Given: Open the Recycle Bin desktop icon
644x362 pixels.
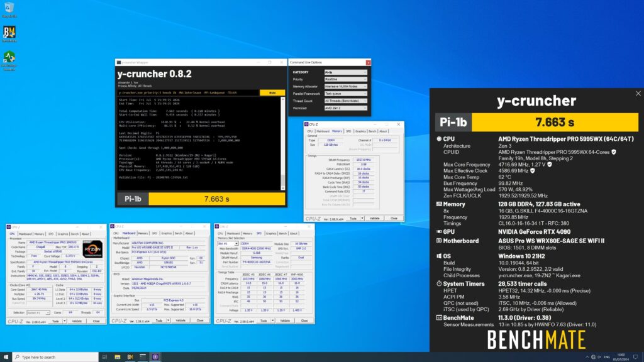Looking at the screenshot, I should (9, 10).
